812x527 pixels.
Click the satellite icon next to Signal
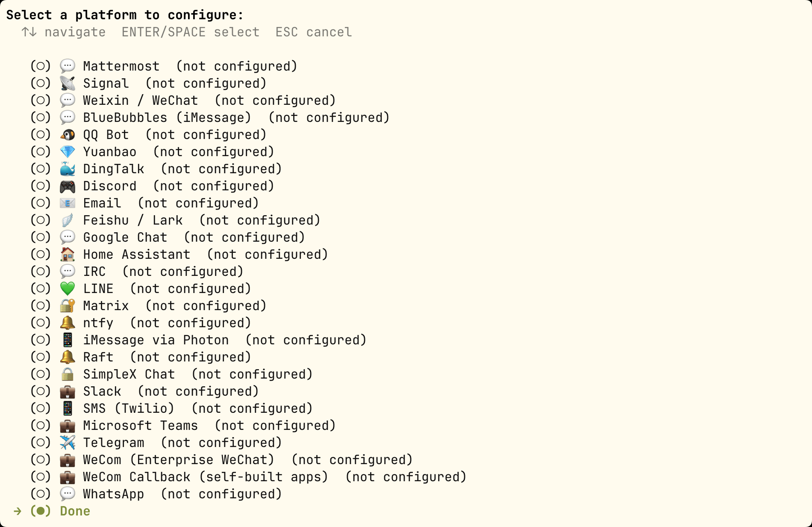[x=68, y=83]
